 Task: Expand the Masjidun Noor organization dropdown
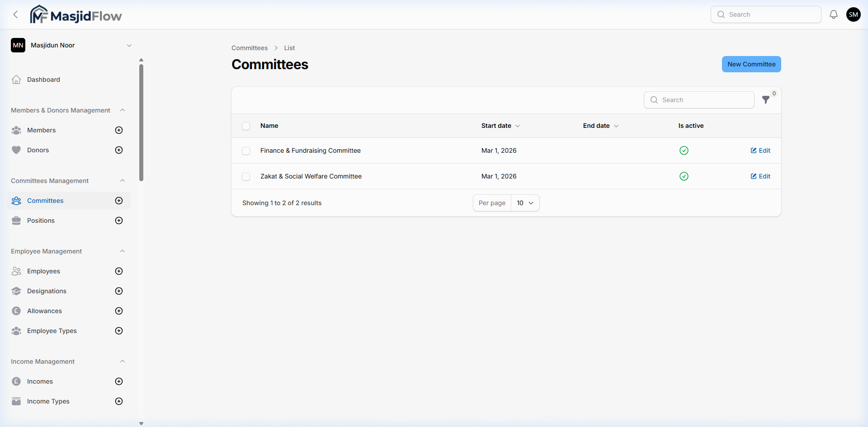(x=129, y=45)
